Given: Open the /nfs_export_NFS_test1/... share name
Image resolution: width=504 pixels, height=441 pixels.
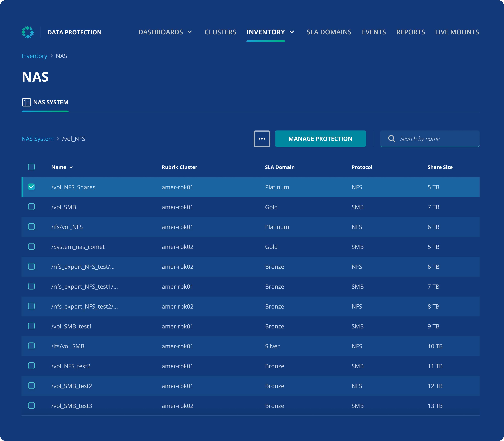Looking at the screenshot, I should pos(85,287).
